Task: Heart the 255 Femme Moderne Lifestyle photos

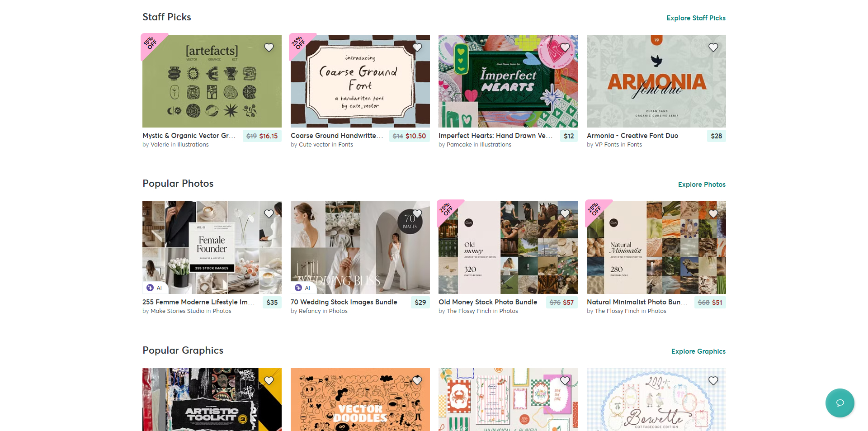Action: (269, 214)
